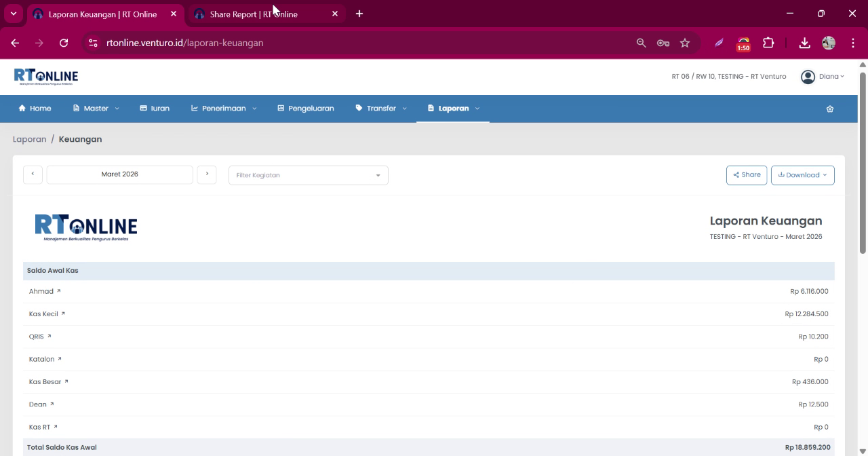Image resolution: width=868 pixels, height=456 pixels.
Task: Click the Share button
Action: click(x=747, y=175)
